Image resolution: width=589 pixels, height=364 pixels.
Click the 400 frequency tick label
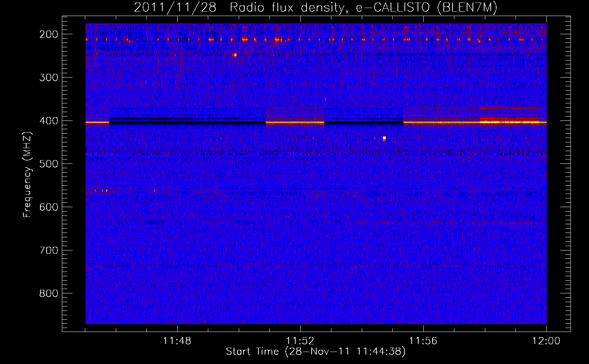[48, 121]
